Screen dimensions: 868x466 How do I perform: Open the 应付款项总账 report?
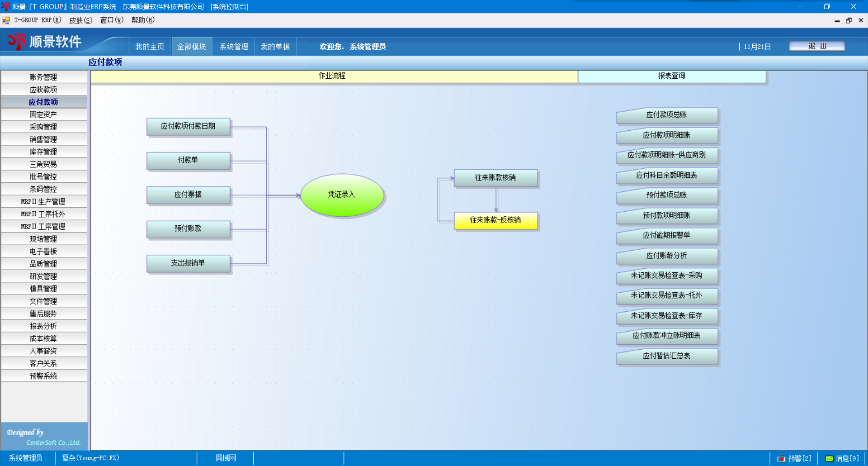click(666, 115)
